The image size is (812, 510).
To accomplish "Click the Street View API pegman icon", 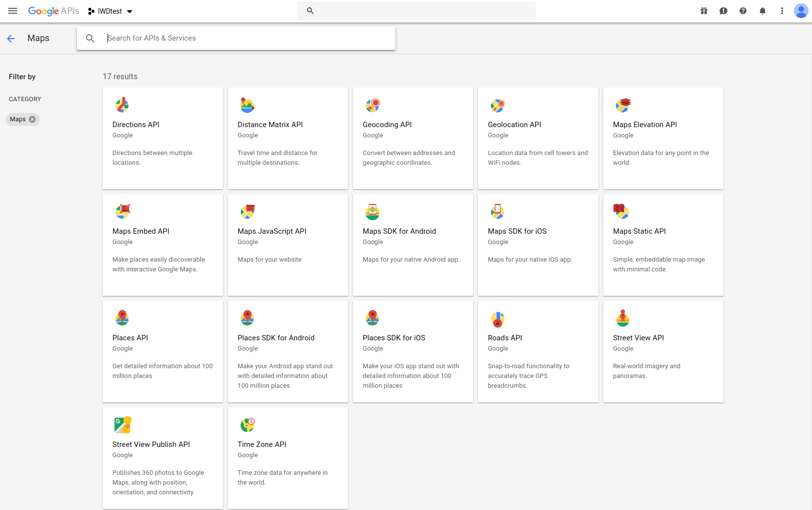I will pos(623,318).
